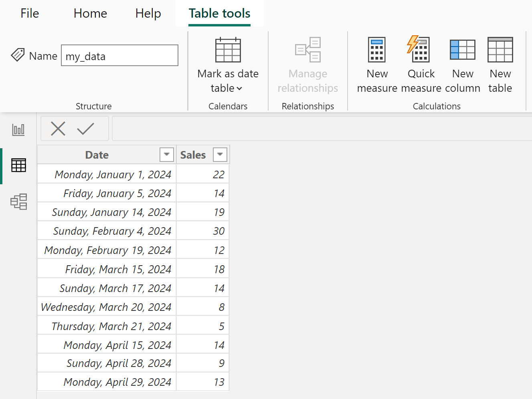Switch to Report view in the sidebar

(18, 129)
